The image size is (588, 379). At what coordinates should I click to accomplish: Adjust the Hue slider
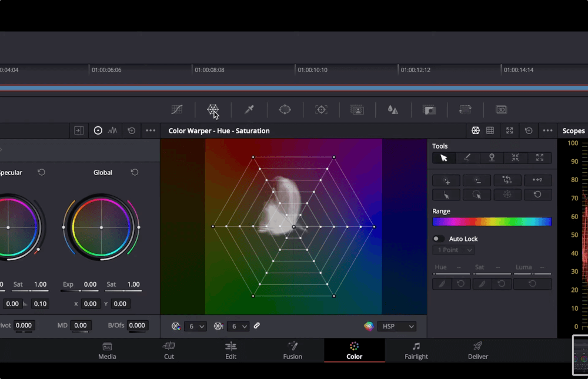tap(452, 274)
